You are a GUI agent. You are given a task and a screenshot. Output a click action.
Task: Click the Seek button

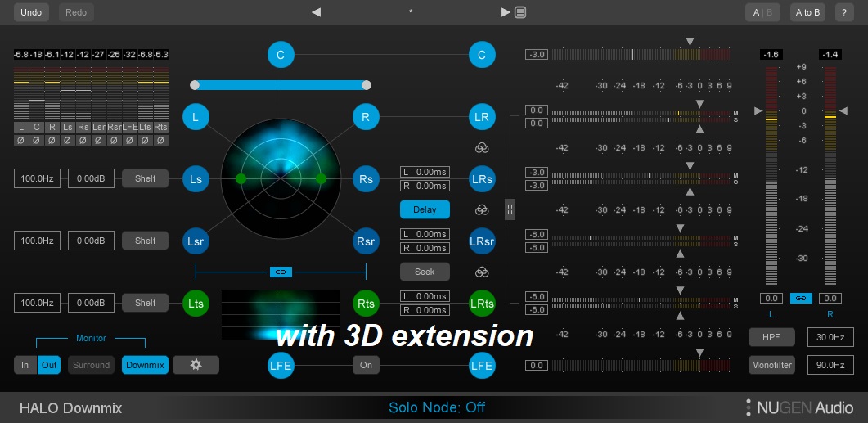click(x=425, y=272)
